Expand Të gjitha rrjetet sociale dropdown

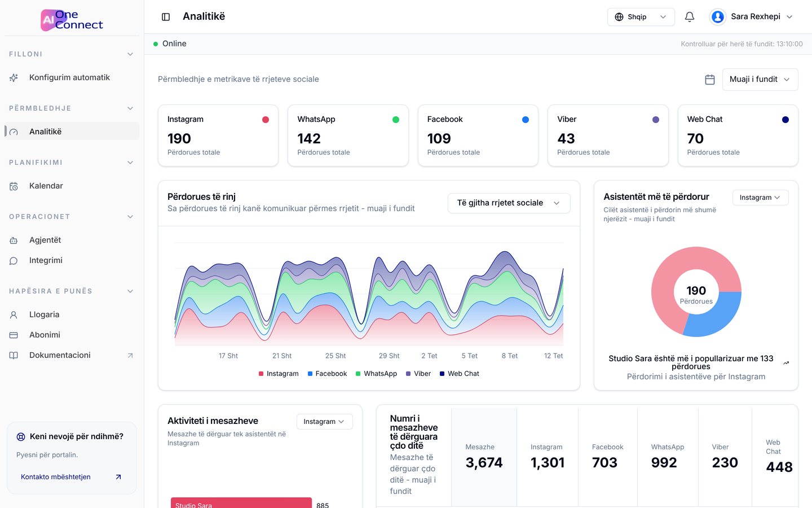coord(509,203)
